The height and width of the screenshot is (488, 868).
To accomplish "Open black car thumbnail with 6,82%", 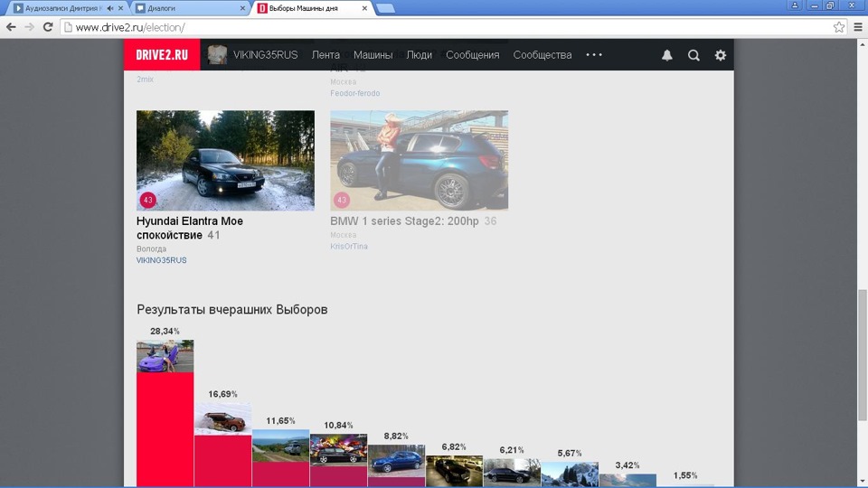I will tap(454, 471).
